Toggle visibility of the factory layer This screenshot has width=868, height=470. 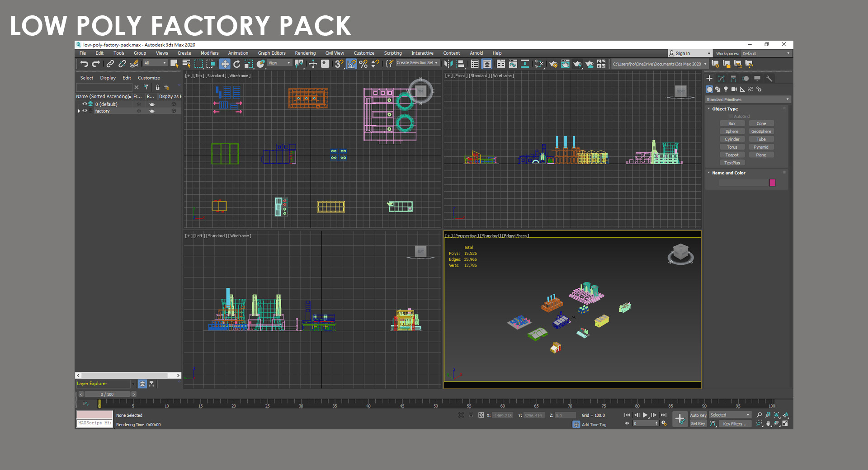tap(85, 111)
